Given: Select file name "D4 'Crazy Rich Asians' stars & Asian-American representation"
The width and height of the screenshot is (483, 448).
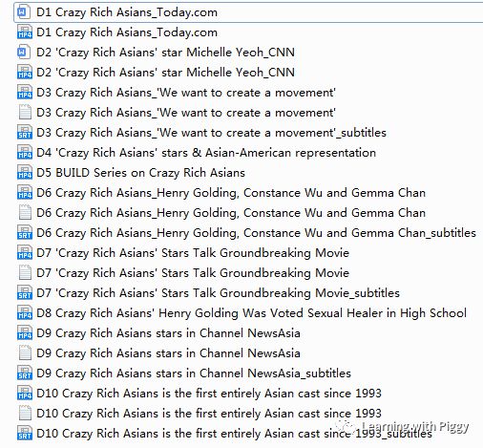Looking at the screenshot, I should [206, 153].
